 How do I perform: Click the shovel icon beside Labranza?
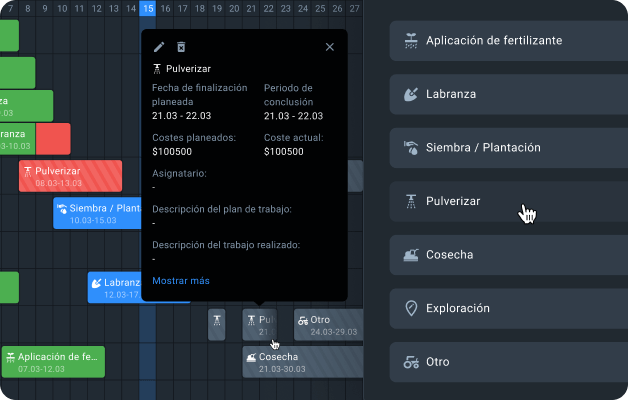click(411, 94)
